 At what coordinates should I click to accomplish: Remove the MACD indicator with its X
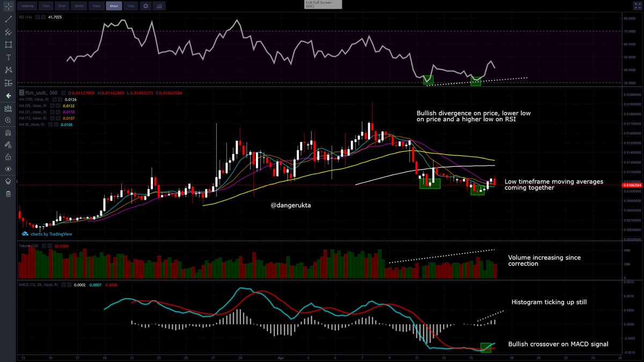click(69, 285)
